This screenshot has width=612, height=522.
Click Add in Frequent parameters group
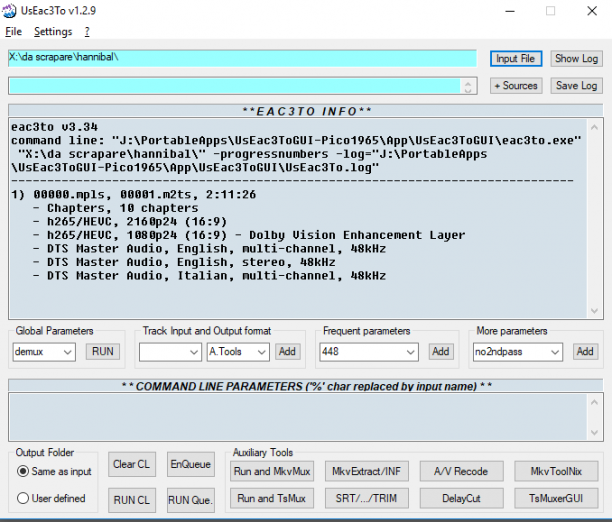[441, 352]
